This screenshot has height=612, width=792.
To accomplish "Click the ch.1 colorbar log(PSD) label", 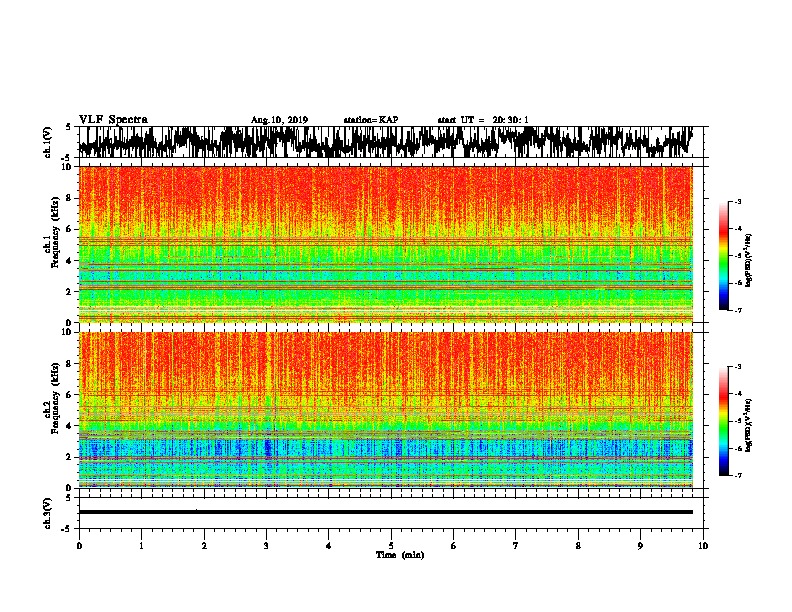I will 749,260.
